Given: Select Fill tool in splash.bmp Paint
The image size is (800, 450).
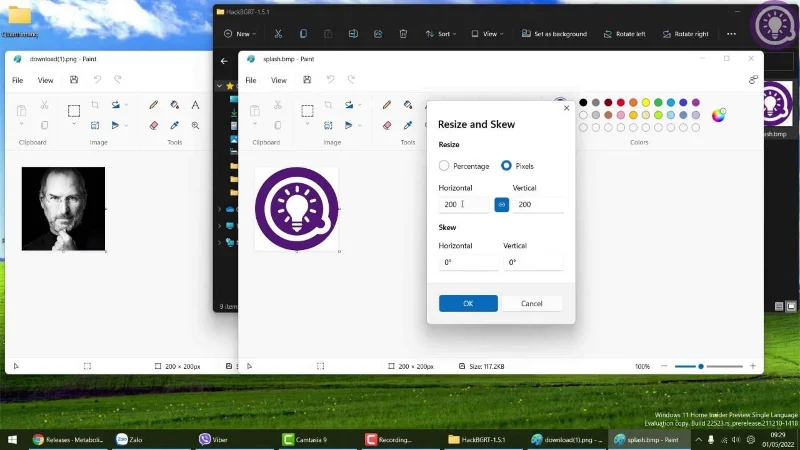Looking at the screenshot, I should [x=408, y=105].
